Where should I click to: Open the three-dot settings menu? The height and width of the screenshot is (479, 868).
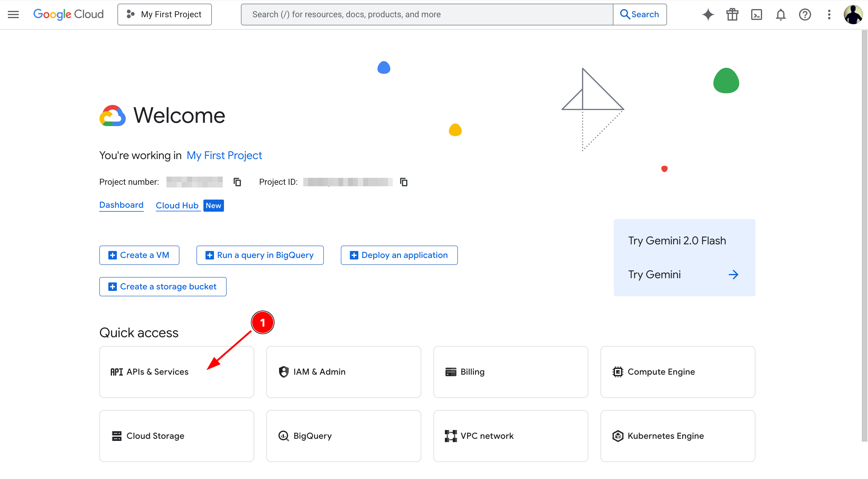click(x=829, y=15)
